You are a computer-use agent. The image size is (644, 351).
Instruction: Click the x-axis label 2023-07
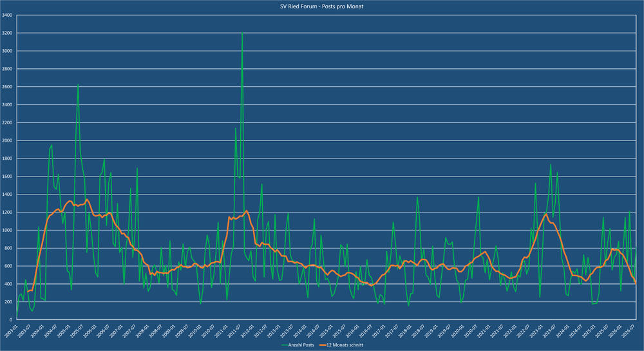pyautogui.click(x=550, y=331)
